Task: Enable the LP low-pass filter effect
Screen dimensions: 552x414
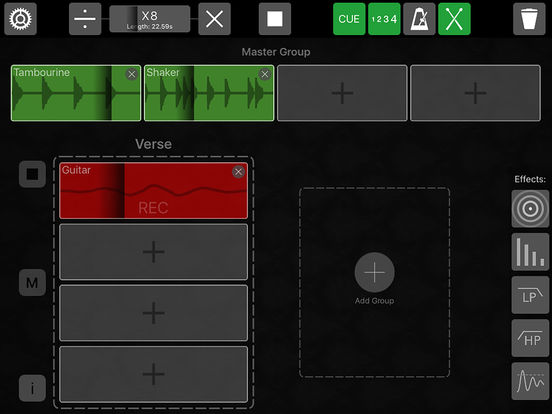Action: click(530, 295)
